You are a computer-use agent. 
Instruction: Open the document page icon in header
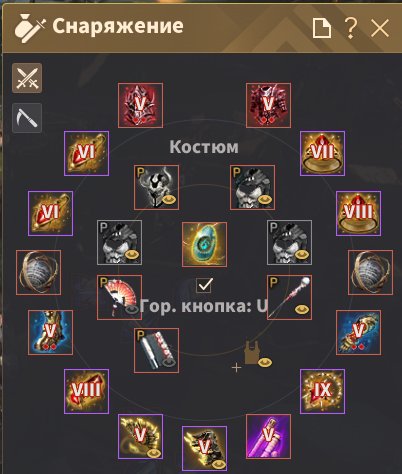tap(322, 28)
